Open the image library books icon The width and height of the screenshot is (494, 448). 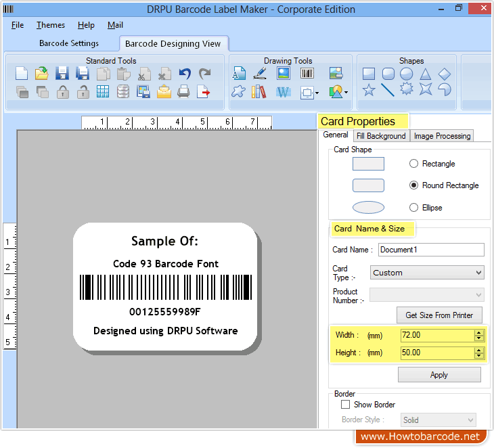259,92
